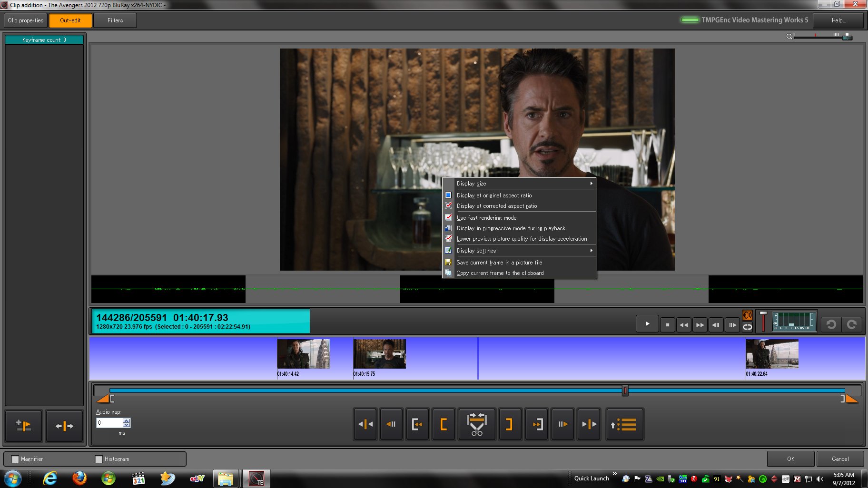Click the system volume tray icon
This screenshot has width=868, height=488.
(819, 479)
